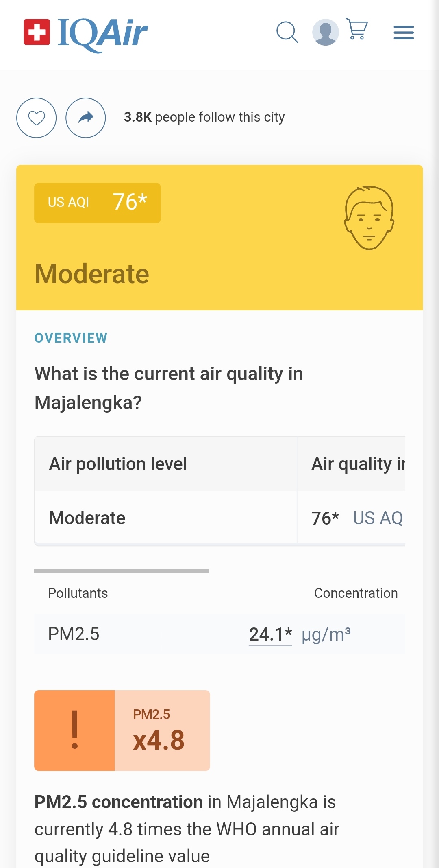Click the 76 US AQI table cell

[x=351, y=518]
